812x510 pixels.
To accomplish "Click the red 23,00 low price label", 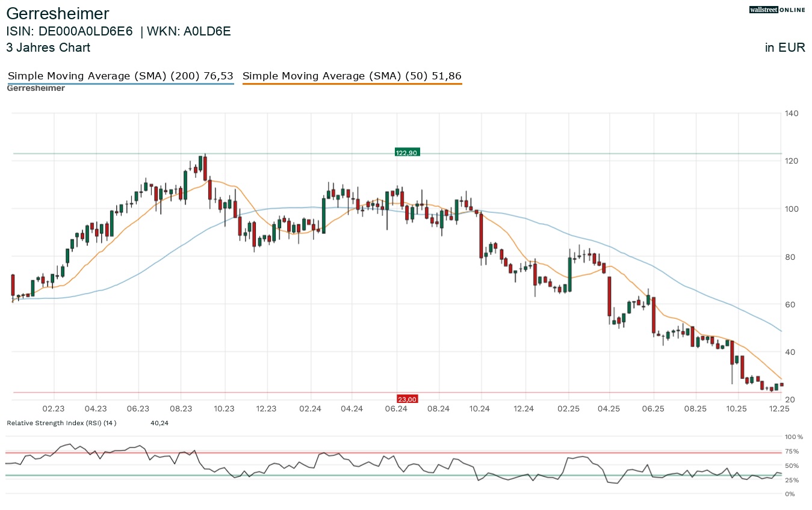I will 407,399.
